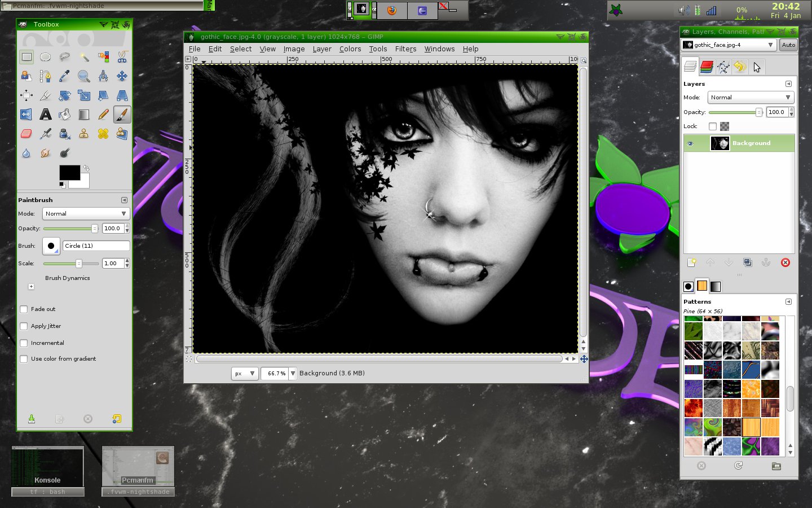Select the Eraser tool
The width and height of the screenshot is (812, 508).
(x=27, y=134)
